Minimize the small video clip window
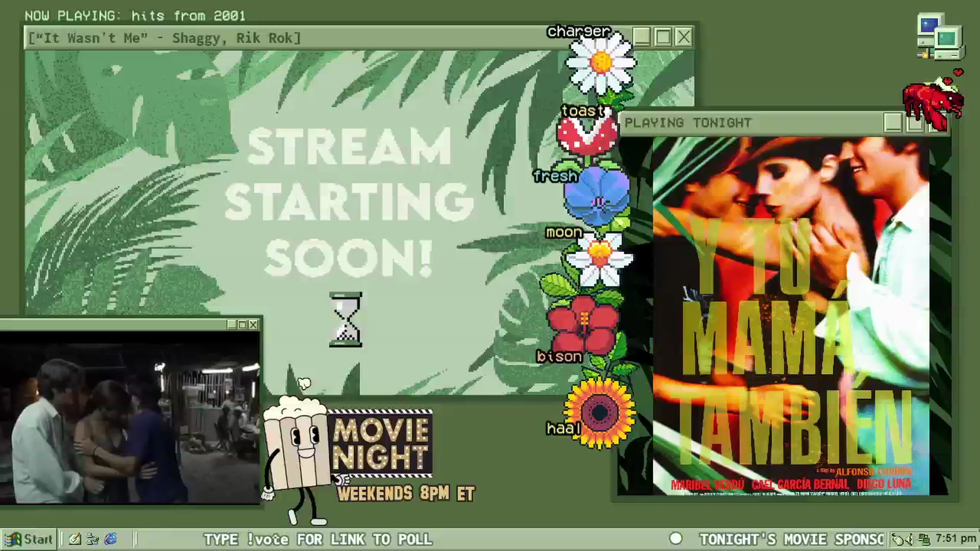 tap(232, 324)
